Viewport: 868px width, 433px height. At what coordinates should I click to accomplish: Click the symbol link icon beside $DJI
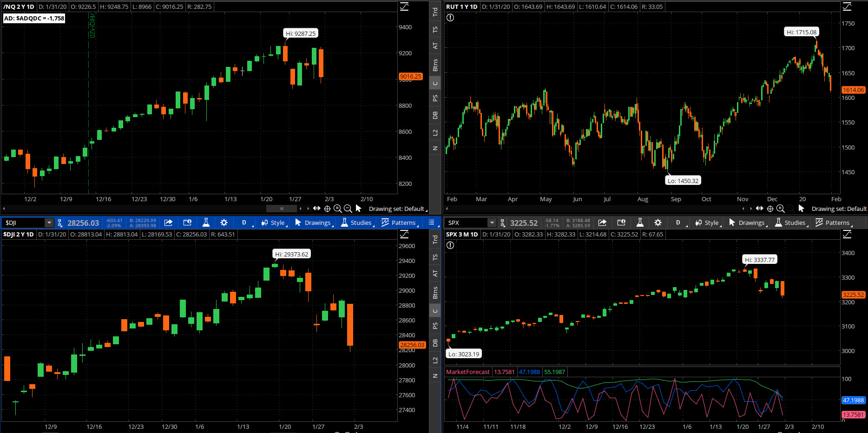coord(59,223)
